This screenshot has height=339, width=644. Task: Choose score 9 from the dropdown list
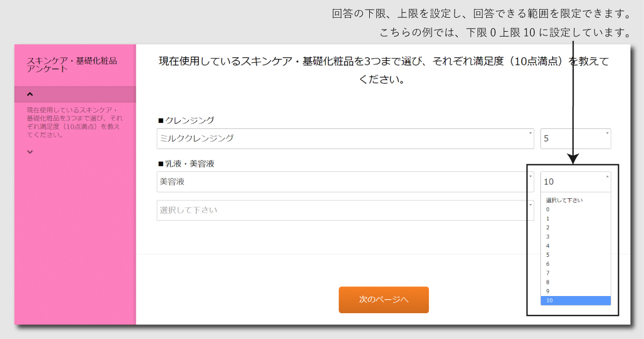[575, 291]
